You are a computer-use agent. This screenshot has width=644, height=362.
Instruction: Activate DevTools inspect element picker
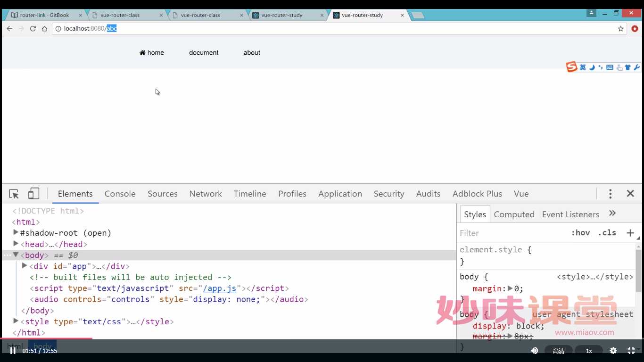click(x=14, y=194)
